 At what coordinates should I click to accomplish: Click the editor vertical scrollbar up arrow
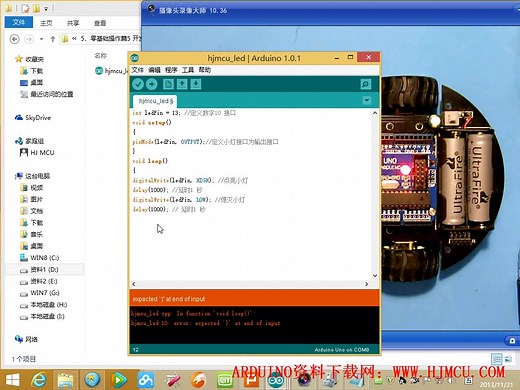pos(375,113)
